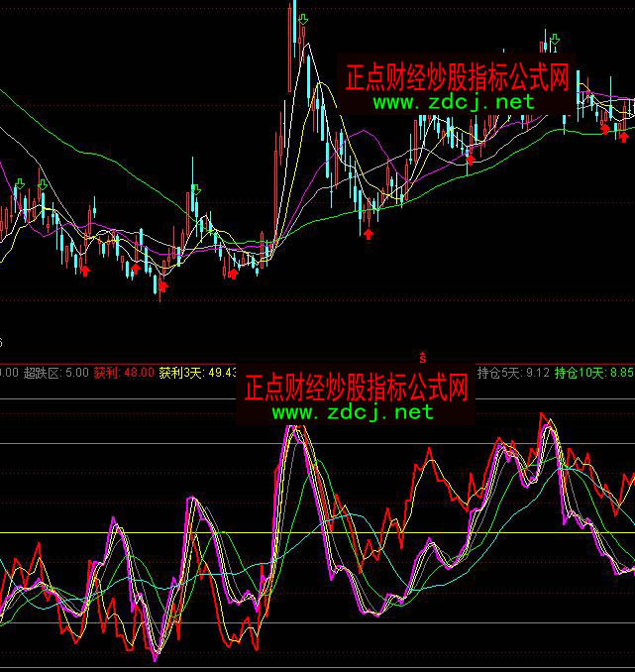Select the 持仓5天 9.12 indicator label
Screen dimensions: 635x672
(513, 373)
